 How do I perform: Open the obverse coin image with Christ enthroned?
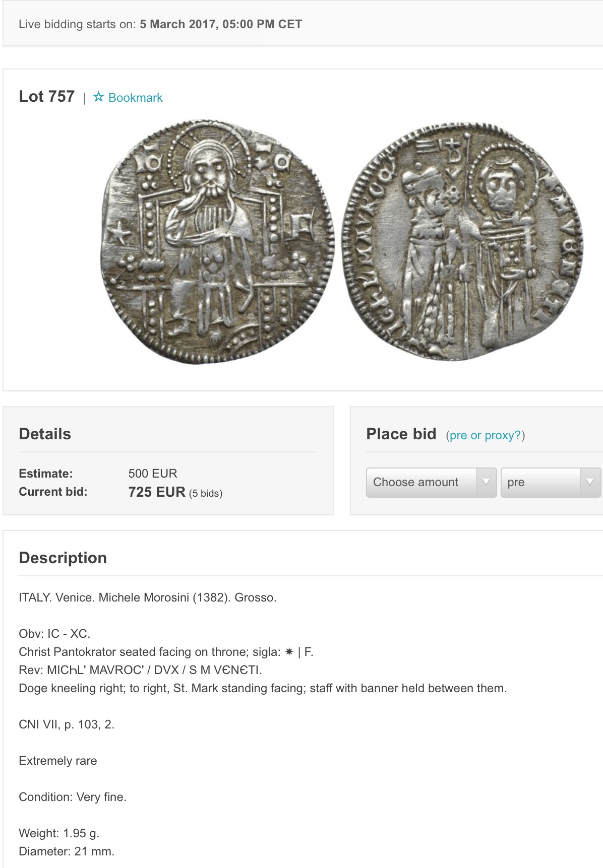(x=217, y=241)
